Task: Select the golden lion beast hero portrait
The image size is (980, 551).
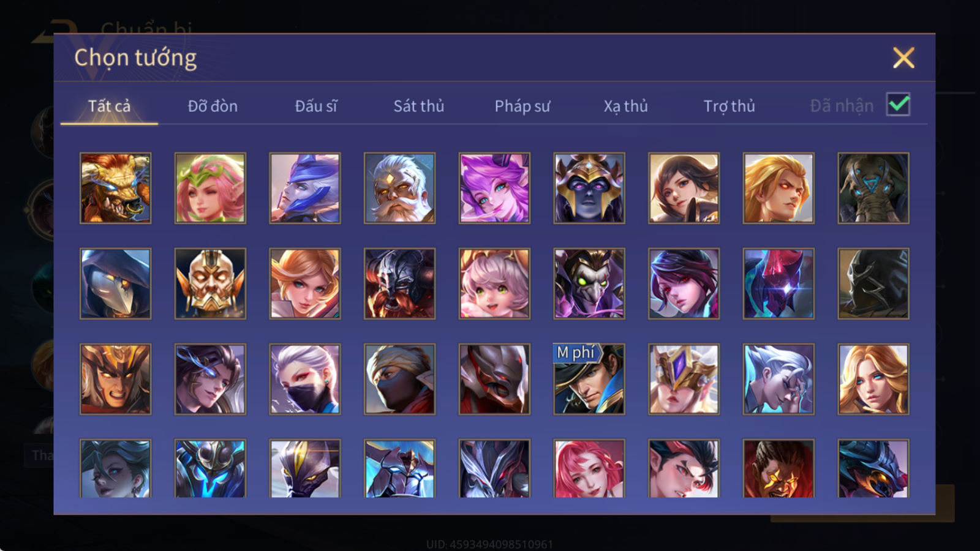Action: 115,188
